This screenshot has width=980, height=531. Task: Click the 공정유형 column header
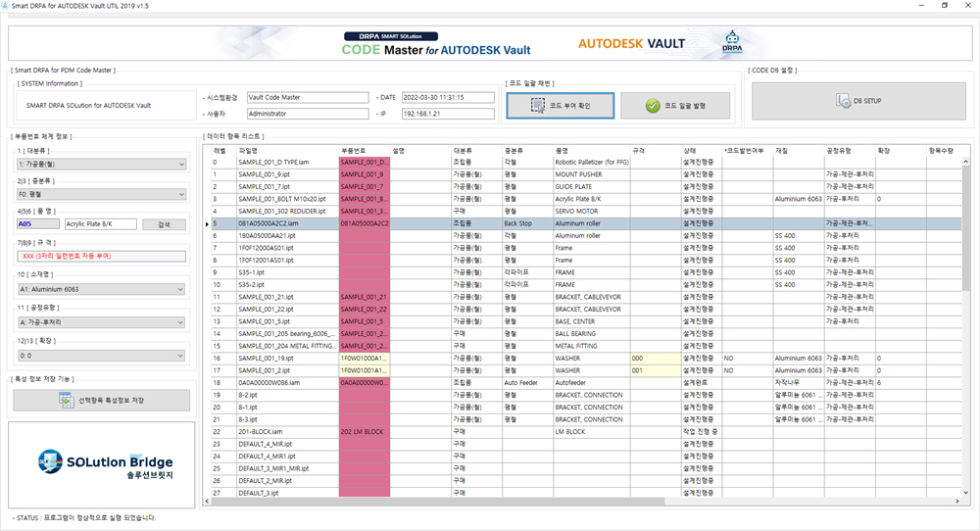click(850, 151)
